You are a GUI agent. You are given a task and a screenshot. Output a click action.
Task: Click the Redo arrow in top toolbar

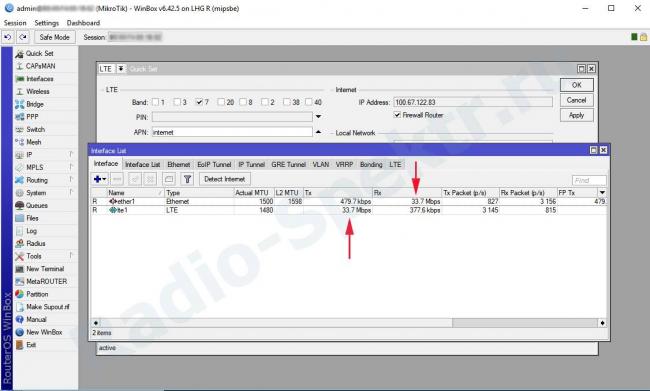(x=23, y=37)
